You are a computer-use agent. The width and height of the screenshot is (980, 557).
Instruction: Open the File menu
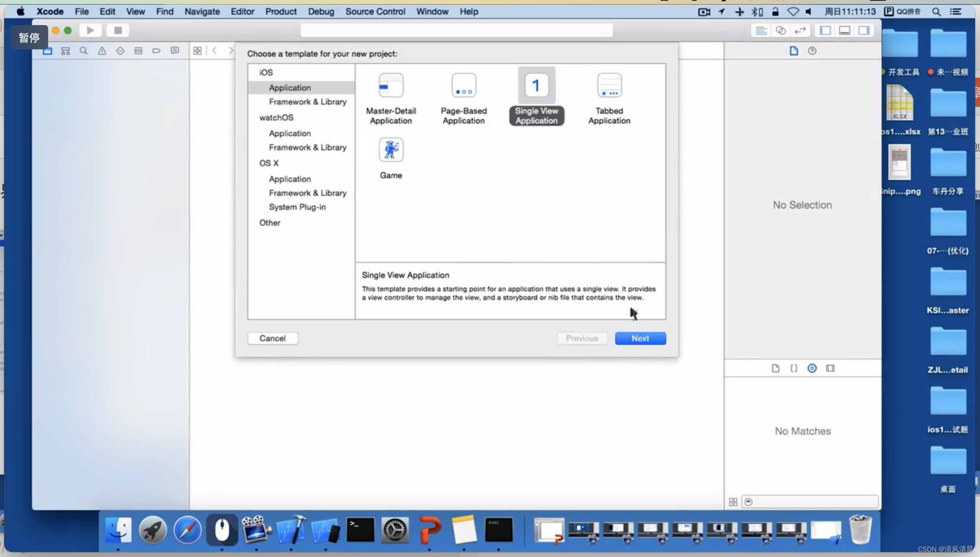[x=81, y=11]
